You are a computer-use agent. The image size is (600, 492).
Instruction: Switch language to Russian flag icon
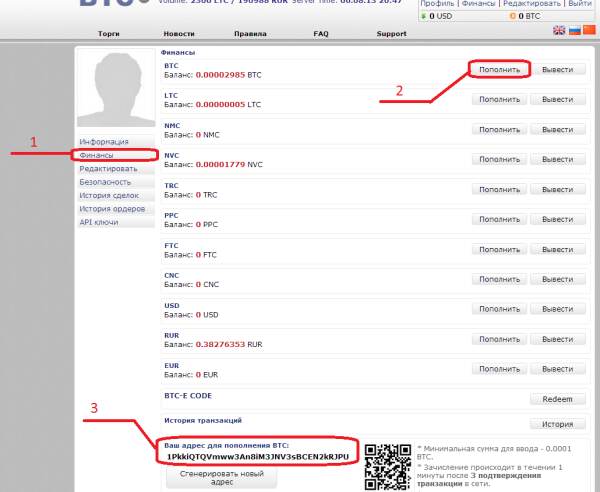pyautogui.click(x=574, y=31)
